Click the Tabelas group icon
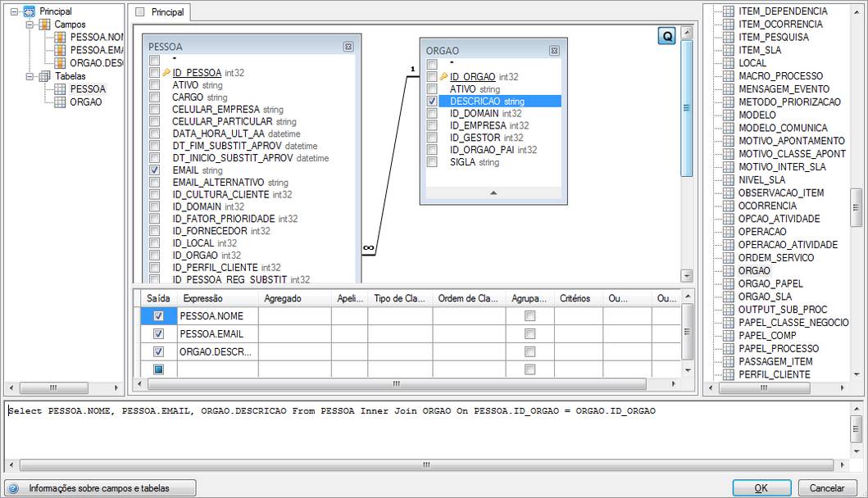 (44, 76)
